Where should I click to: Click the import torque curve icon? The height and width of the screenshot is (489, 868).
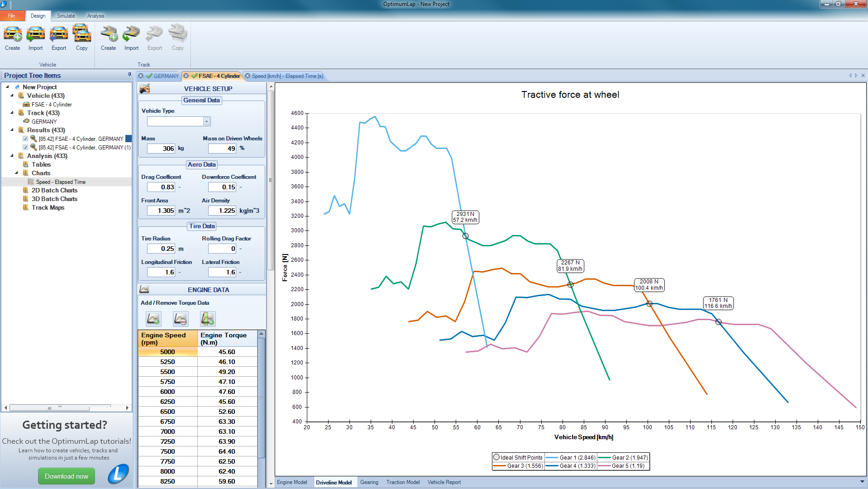click(208, 319)
